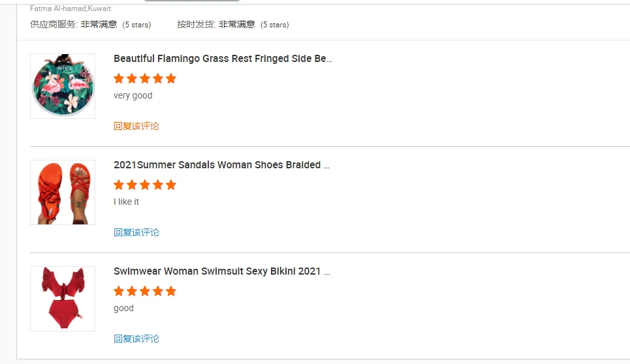Screen dimensions: 630x364
Task: Click the fifth star of the Flamingo towel rating
Action: click(x=171, y=79)
